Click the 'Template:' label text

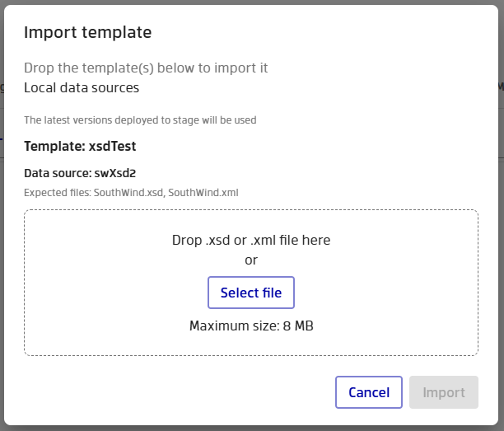pyautogui.click(x=54, y=147)
